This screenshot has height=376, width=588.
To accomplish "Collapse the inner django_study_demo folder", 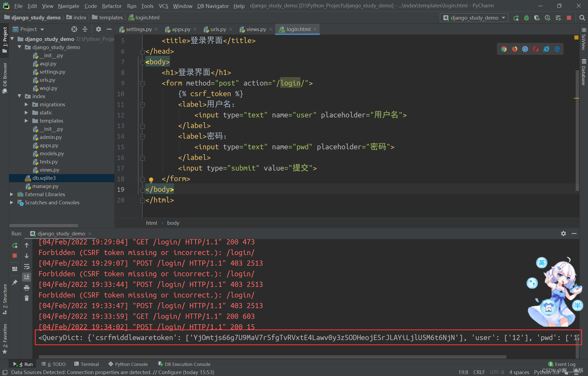I will [20, 47].
